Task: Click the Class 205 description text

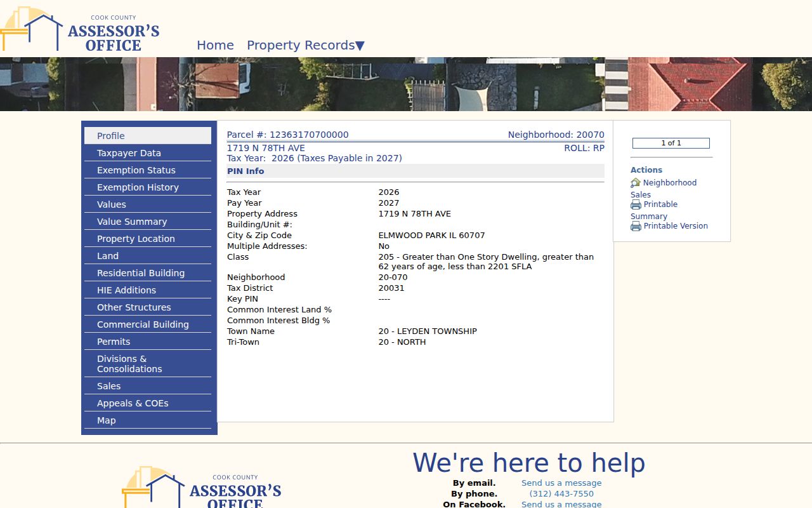Action: [487, 262]
